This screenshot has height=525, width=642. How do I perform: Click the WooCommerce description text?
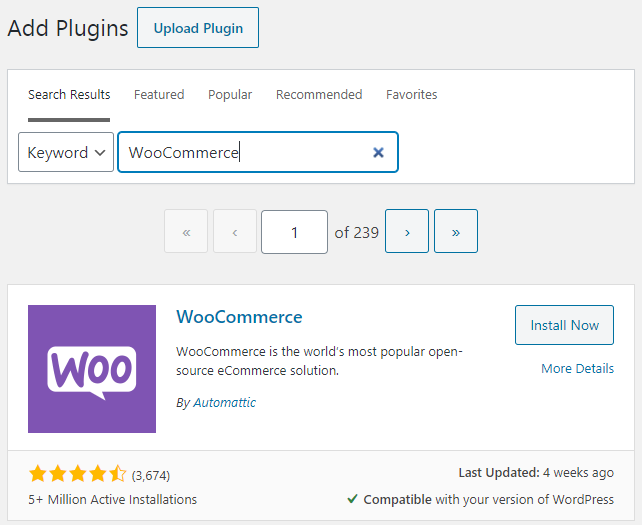coord(319,361)
